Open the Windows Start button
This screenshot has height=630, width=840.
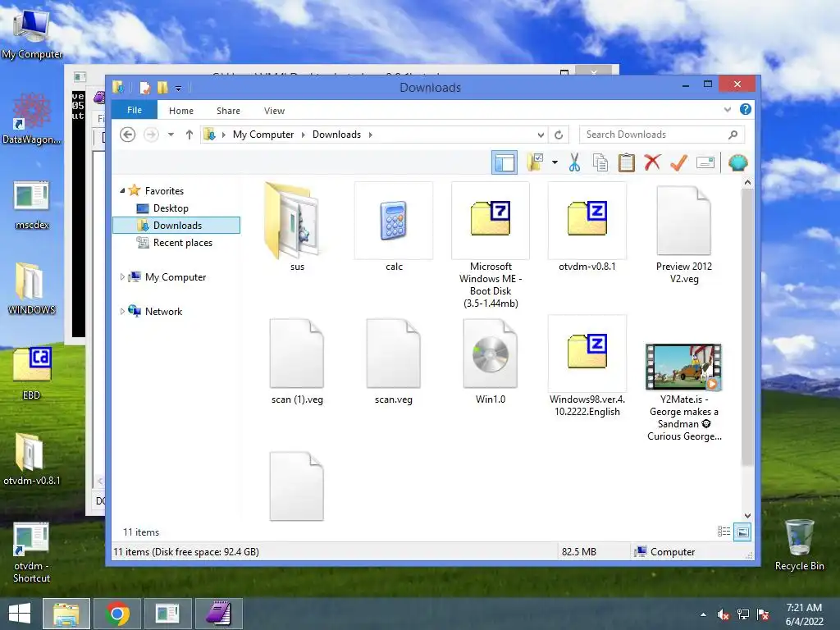tap(20, 614)
